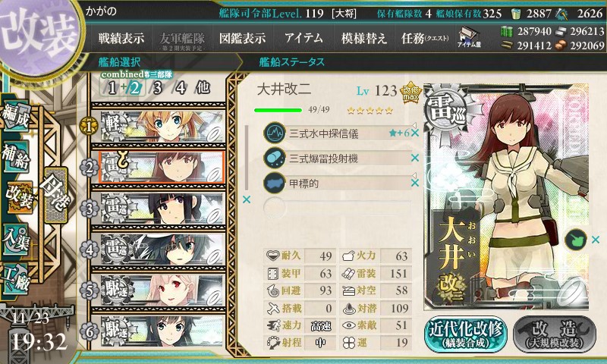This screenshot has width=607, height=364.
Task: Click the 近代化改修 button
Action: coord(466,334)
